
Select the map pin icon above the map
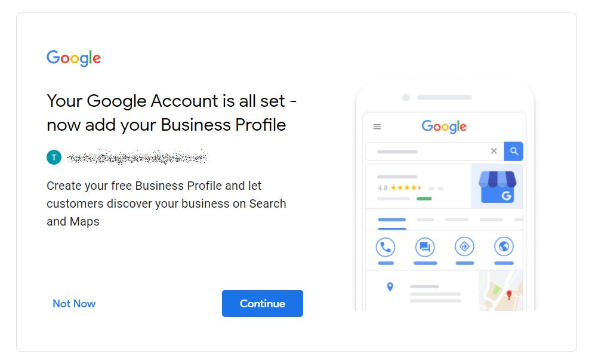click(x=389, y=287)
